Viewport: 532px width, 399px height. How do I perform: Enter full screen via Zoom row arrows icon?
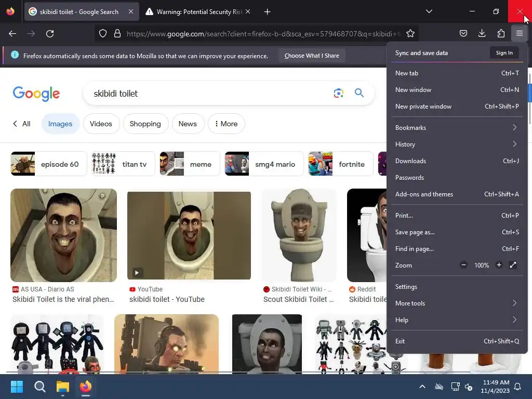click(513, 265)
